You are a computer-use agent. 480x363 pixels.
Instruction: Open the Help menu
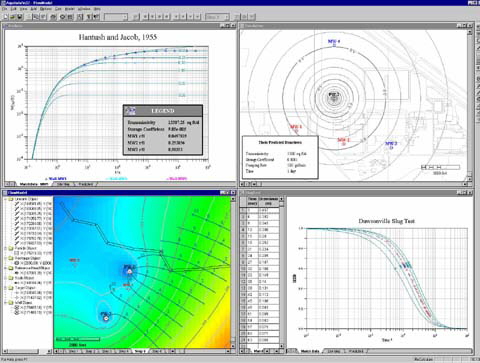point(97,9)
